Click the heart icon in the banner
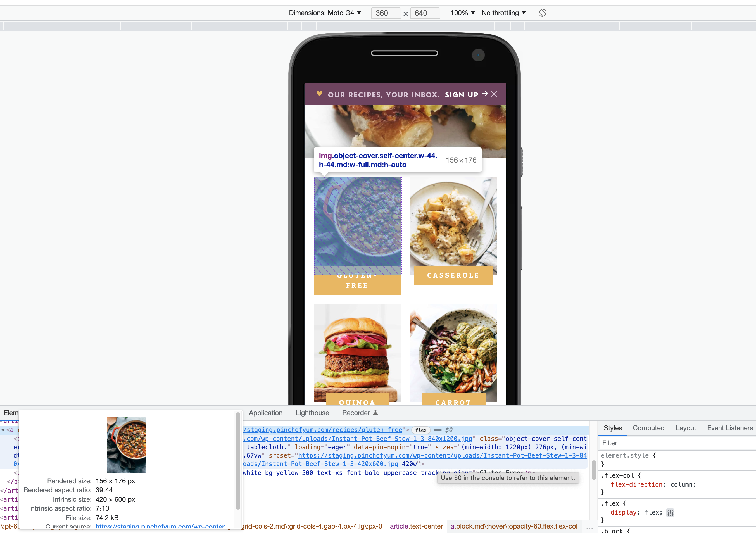The image size is (756, 533). coord(319,94)
